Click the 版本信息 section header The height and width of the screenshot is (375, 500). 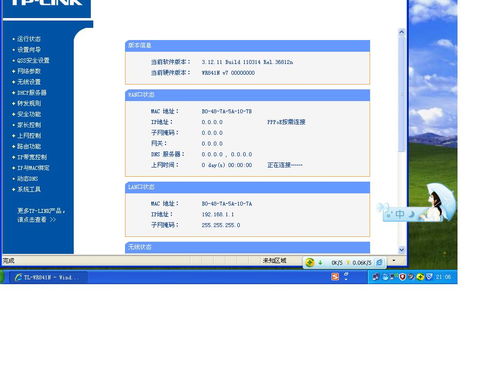pyautogui.click(x=247, y=45)
